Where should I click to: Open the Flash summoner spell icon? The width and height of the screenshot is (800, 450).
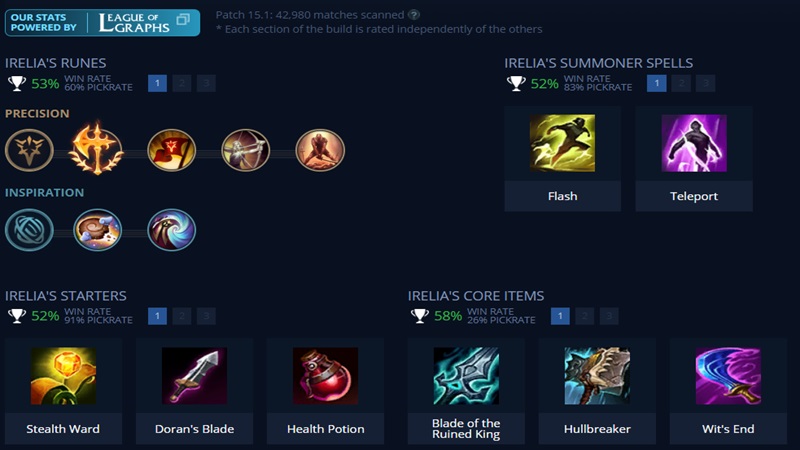click(x=562, y=143)
